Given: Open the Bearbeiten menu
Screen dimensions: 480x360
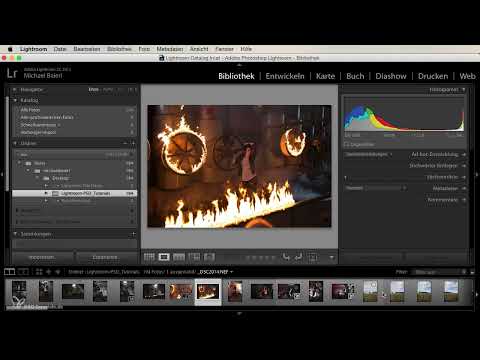Looking at the screenshot, I should [87, 49].
